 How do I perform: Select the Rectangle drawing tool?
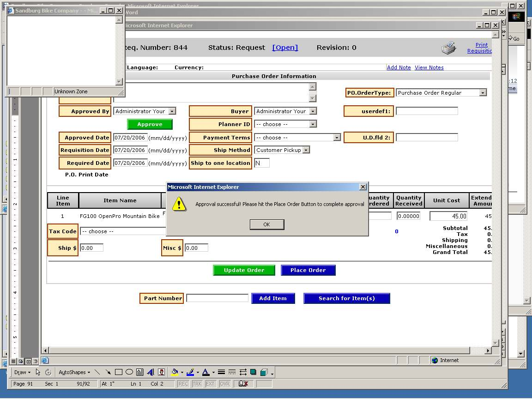click(119, 372)
